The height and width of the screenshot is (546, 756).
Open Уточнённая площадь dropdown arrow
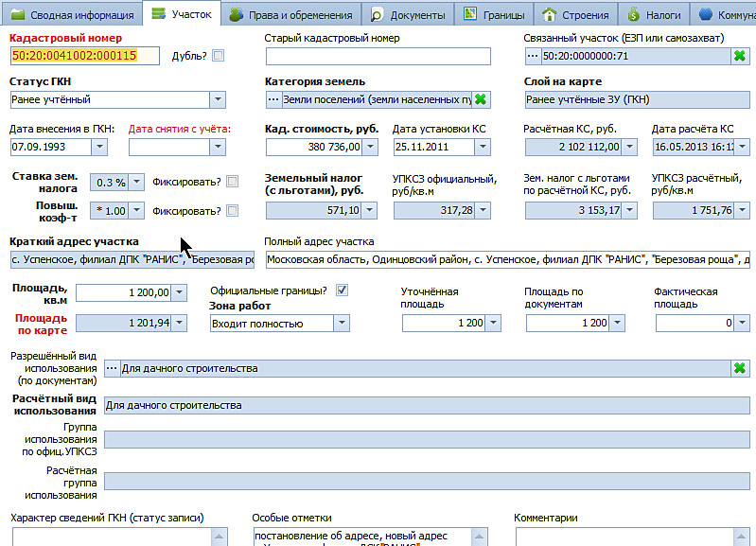click(x=493, y=324)
